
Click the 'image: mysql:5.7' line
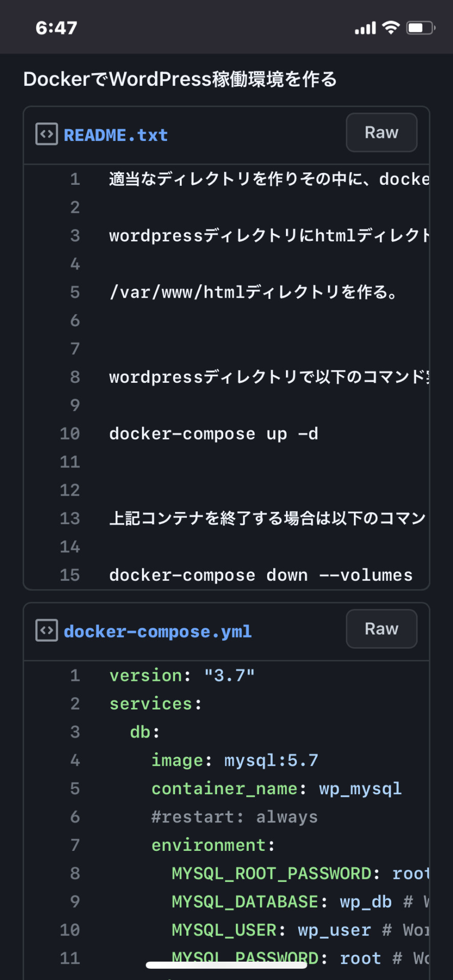(x=235, y=761)
